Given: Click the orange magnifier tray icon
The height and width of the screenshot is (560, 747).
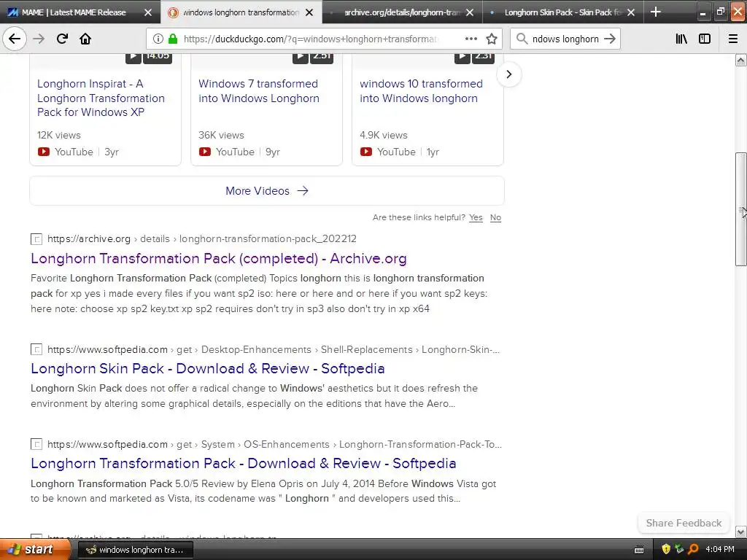Looking at the screenshot, I should click(693, 550).
